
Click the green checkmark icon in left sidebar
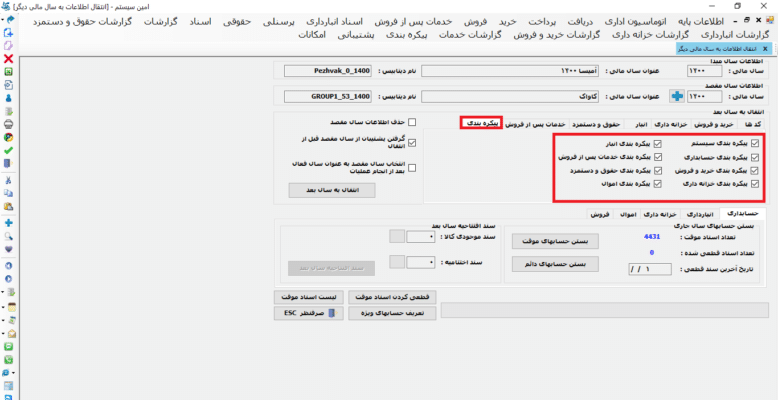pyautogui.click(x=8, y=149)
